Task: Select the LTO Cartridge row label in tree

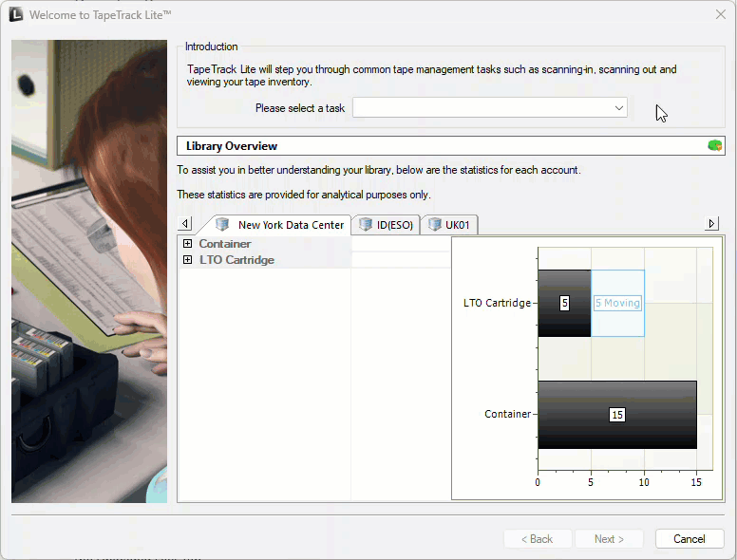Action: coord(236,260)
